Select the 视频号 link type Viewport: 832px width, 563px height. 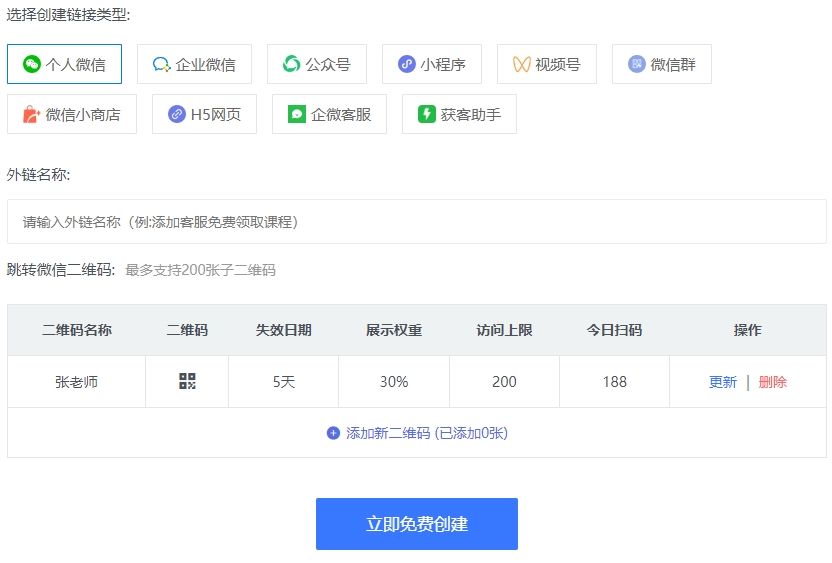547,64
